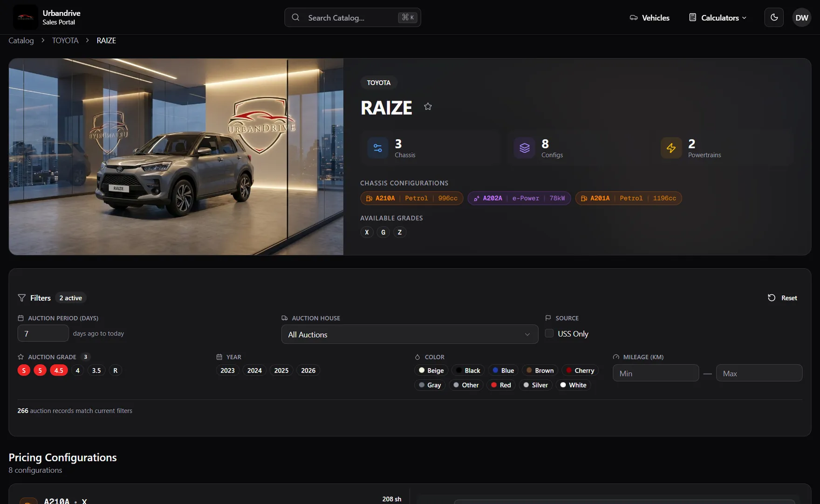The height and width of the screenshot is (504, 820).
Task: Go to TOYOTA breadcrumb
Action: coord(65,41)
